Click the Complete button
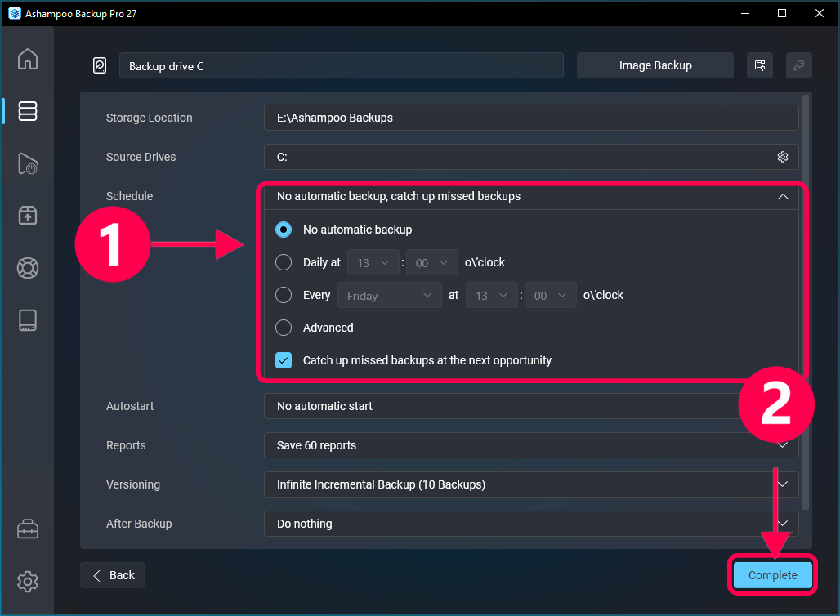Image resolution: width=840 pixels, height=616 pixels. (772, 575)
